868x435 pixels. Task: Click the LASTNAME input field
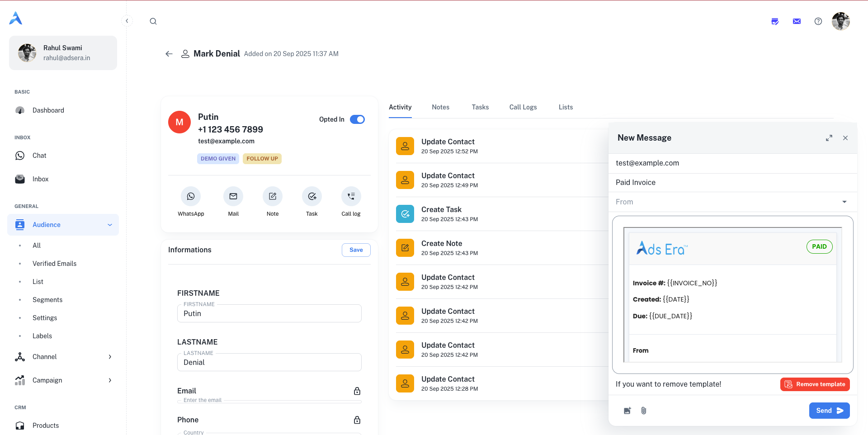(269, 363)
